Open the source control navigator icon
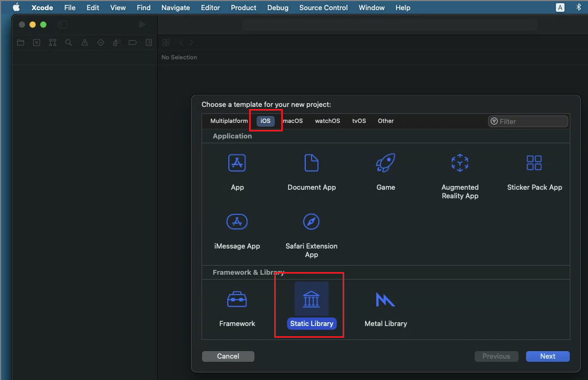588x380 pixels. tap(37, 42)
